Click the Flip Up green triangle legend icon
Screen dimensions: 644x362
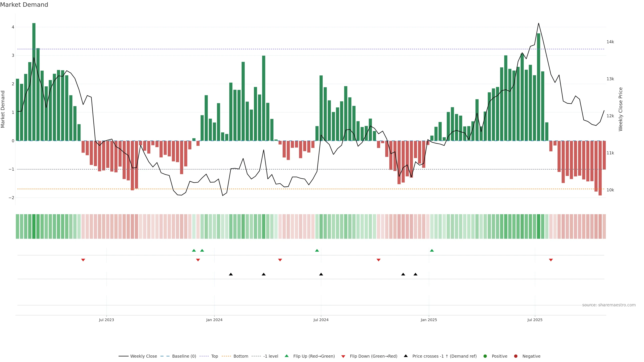pos(286,356)
